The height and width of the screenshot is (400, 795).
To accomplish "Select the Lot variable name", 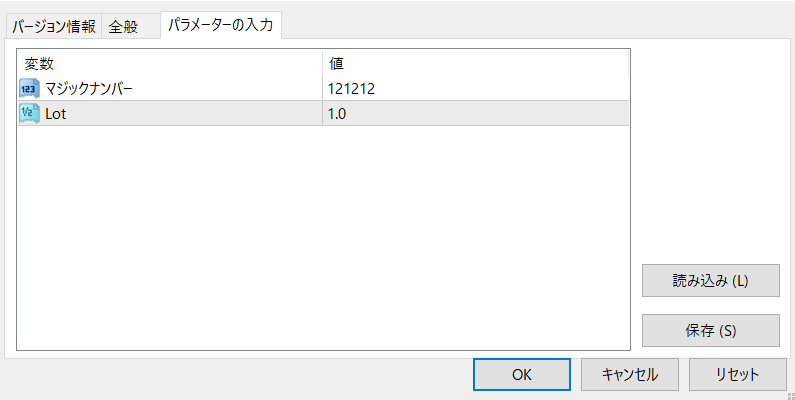I will click(x=56, y=114).
